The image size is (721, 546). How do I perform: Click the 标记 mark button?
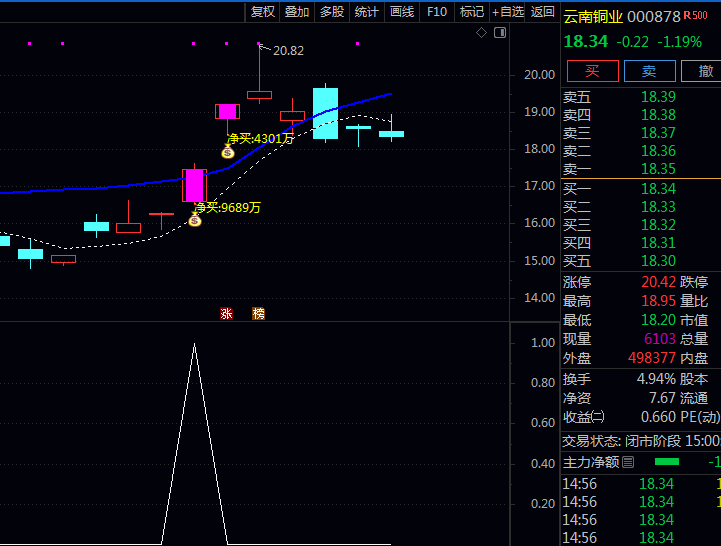[472, 11]
